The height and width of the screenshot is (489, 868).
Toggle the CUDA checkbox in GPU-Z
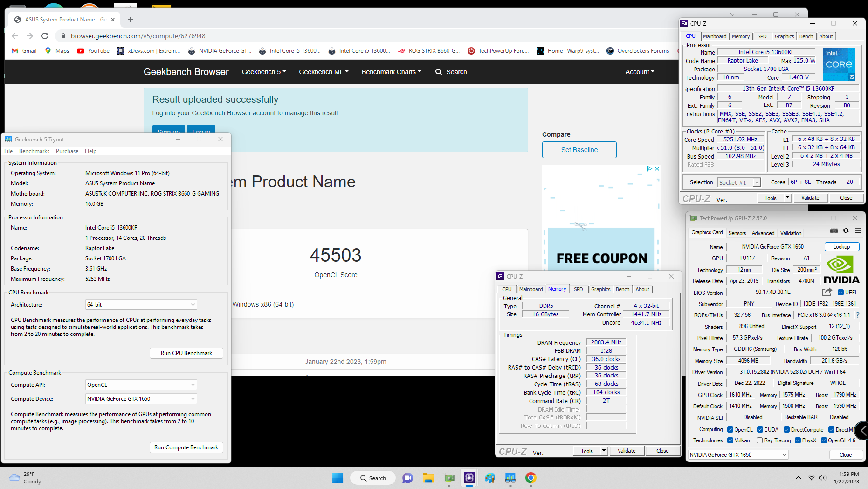760,430
